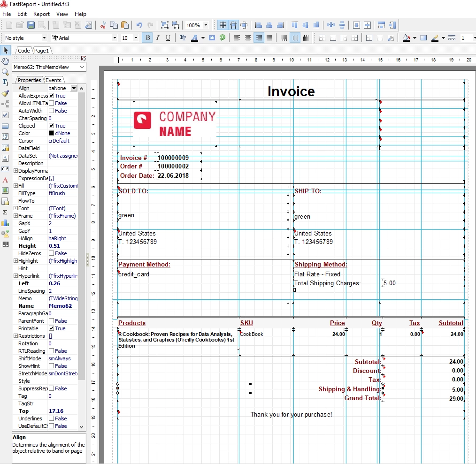476x464 pixels.
Task: Toggle HideZeros checkbox
Action: (x=52, y=253)
